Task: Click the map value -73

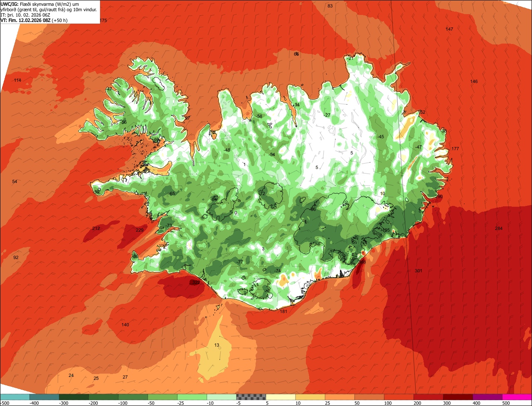Action: [168, 225]
